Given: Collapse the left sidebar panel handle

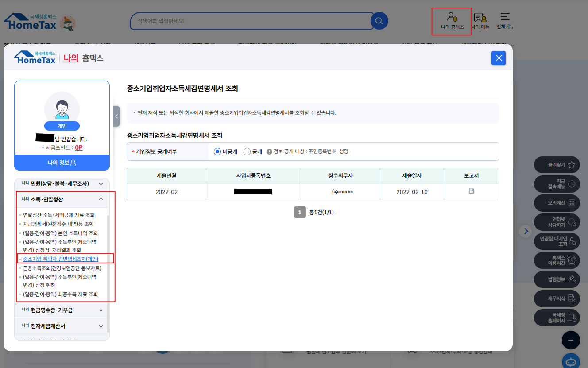Looking at the screenshot, I should 116,116.
